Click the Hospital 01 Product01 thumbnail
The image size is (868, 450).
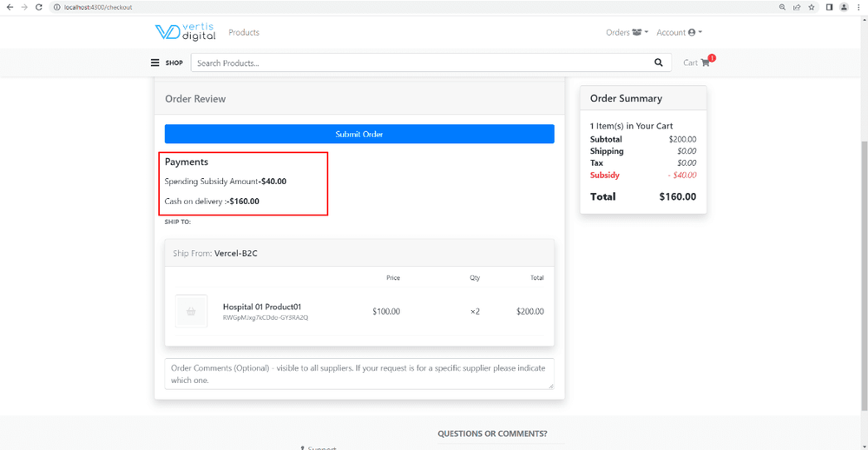191,311
